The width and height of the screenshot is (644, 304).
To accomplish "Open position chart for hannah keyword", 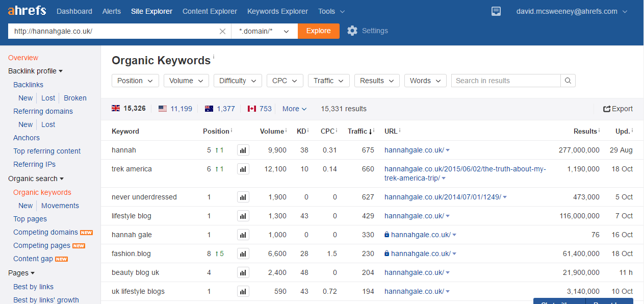I will (243, 150).
